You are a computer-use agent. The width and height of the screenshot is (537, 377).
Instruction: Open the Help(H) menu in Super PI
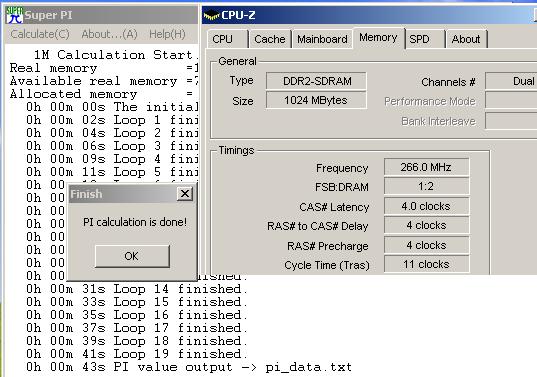coord(167,34)
